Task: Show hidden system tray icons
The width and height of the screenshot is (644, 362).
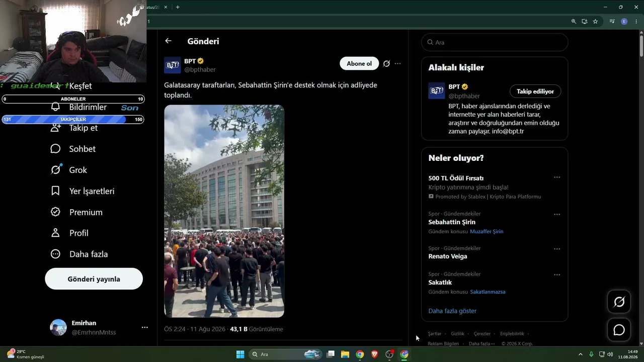Action: (x=581, y=354)
